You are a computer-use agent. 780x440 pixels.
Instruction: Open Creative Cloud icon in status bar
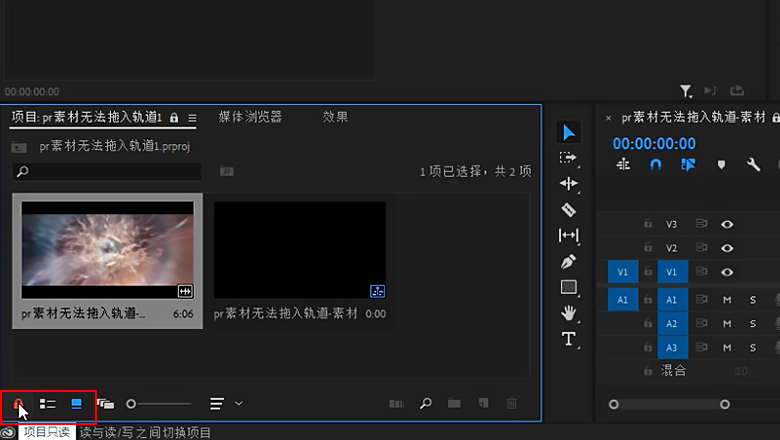click(7, 432)
